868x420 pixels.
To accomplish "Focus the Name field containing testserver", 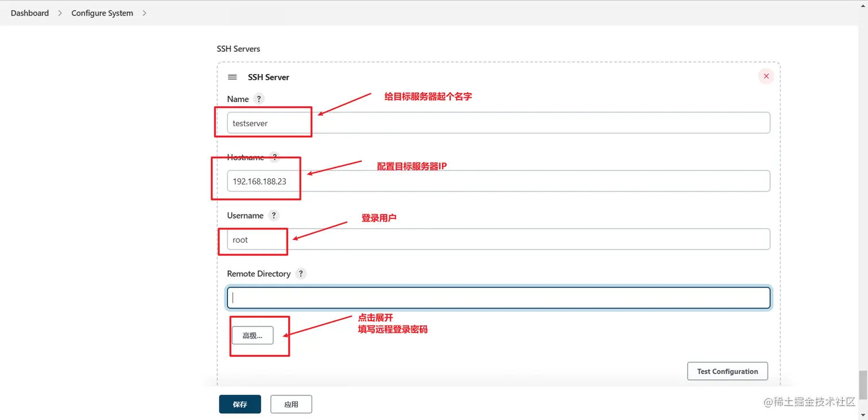I will click(498, 123).
